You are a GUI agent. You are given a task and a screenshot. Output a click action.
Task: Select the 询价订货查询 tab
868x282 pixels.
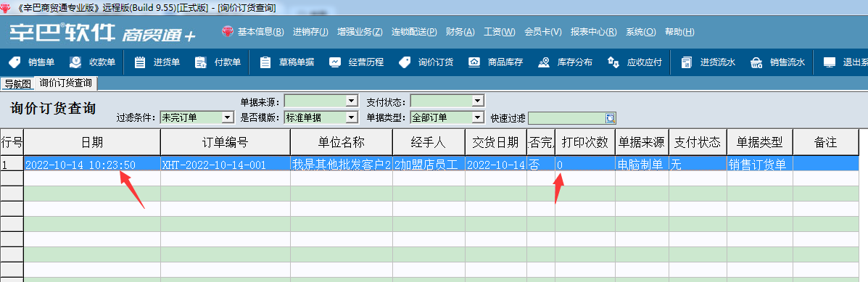click(x=66, y=83)
